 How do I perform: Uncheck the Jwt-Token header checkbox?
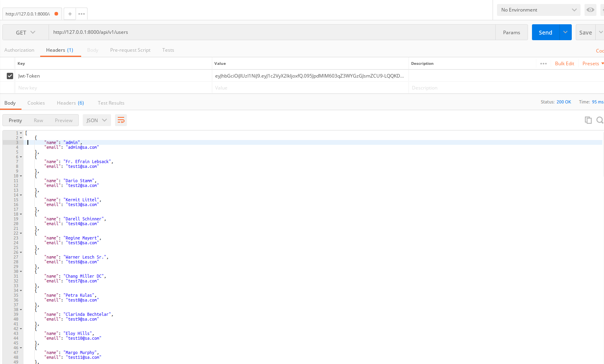tap(10, 76)
